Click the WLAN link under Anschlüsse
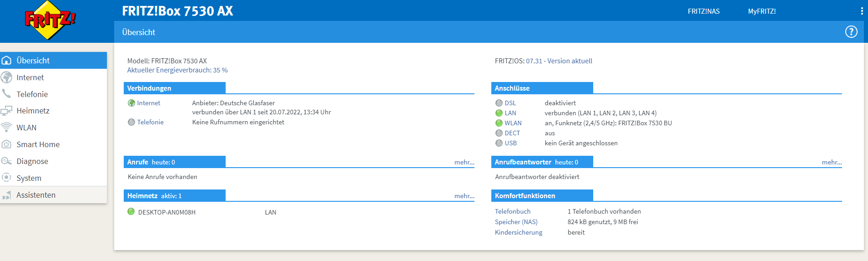This screenshot has width=868, height=261. pos(513,123)
